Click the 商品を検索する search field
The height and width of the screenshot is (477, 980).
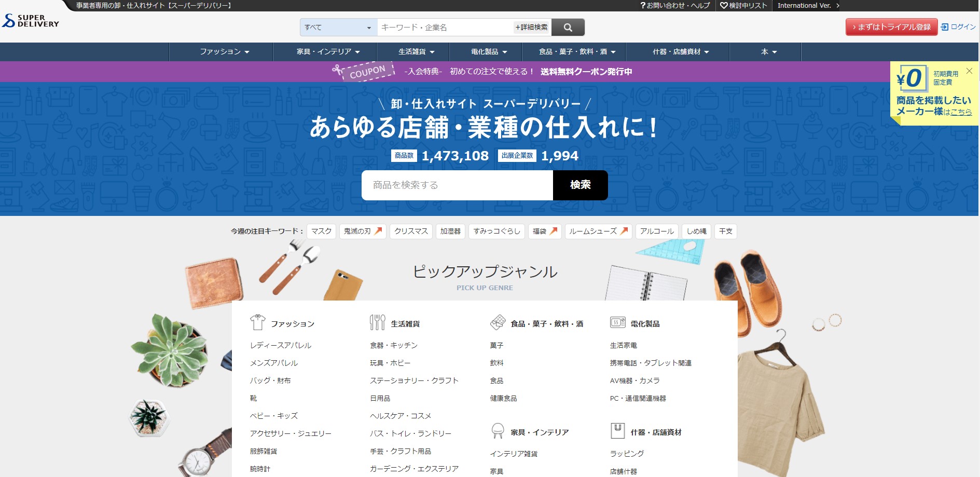[457, 185]
